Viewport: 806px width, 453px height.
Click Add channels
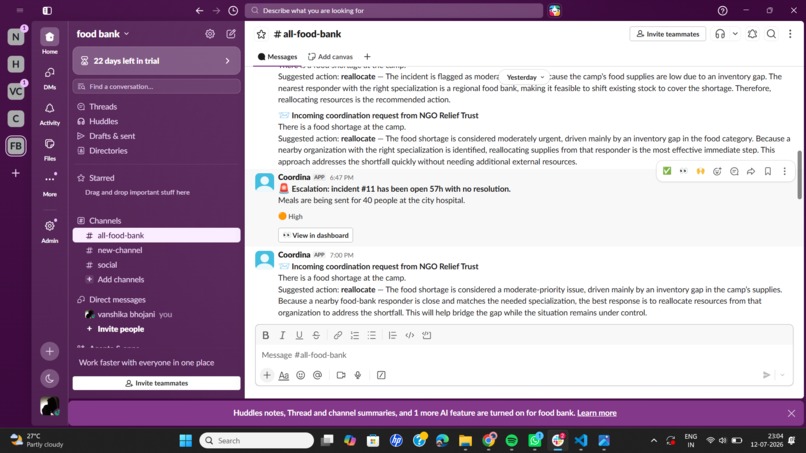pyautogui.click(x=121, y=279)
